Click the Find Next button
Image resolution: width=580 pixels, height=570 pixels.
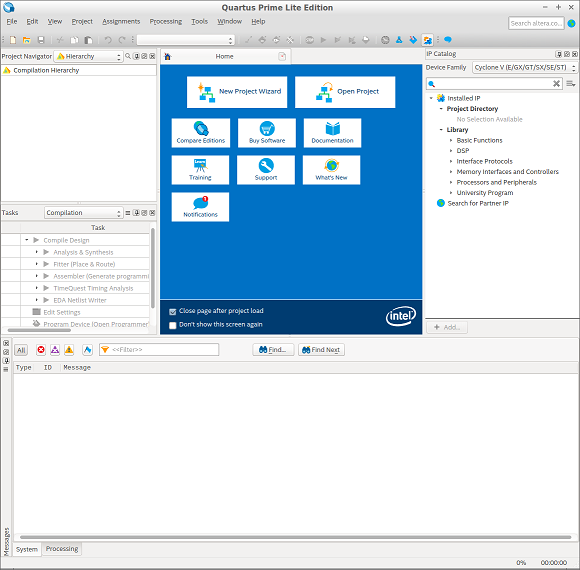tap(321, 350)
